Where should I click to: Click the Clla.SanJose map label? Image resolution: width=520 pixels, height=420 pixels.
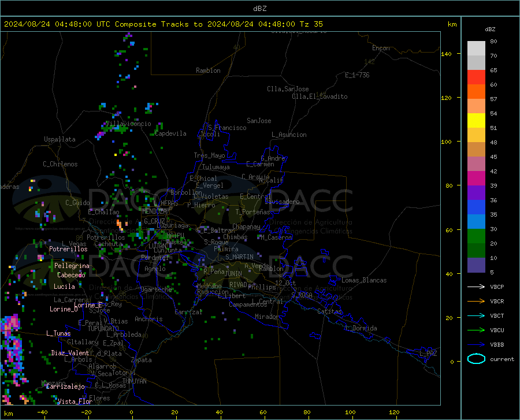point(288,89)
